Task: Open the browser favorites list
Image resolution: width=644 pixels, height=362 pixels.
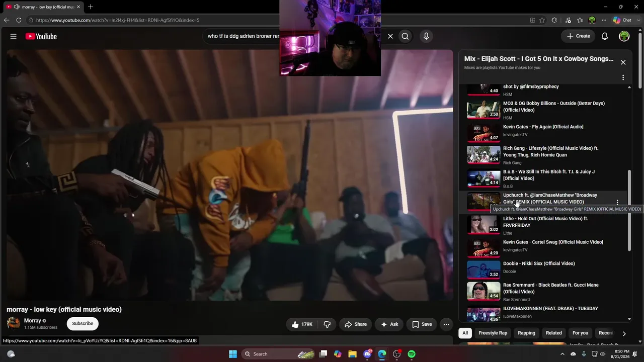Action: [580, 20]
